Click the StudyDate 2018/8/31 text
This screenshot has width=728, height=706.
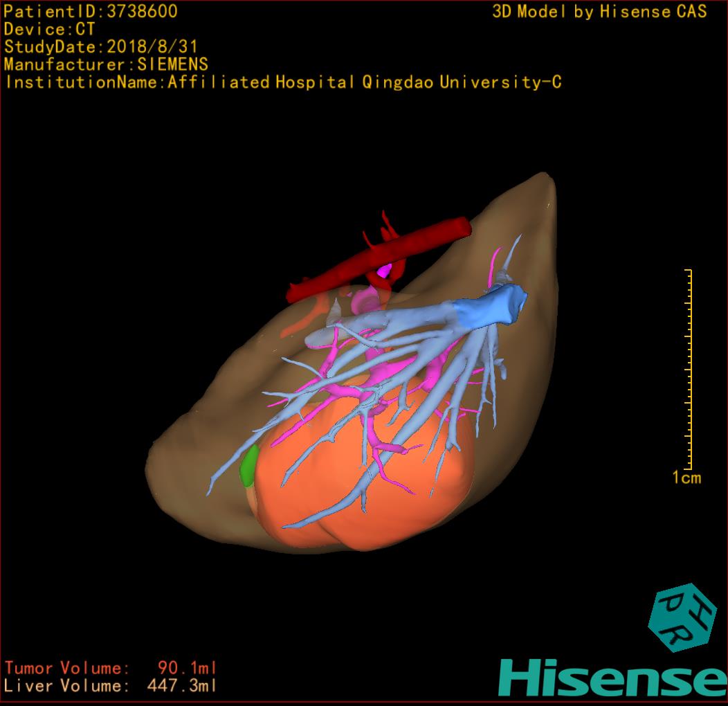tap(101, 47)
